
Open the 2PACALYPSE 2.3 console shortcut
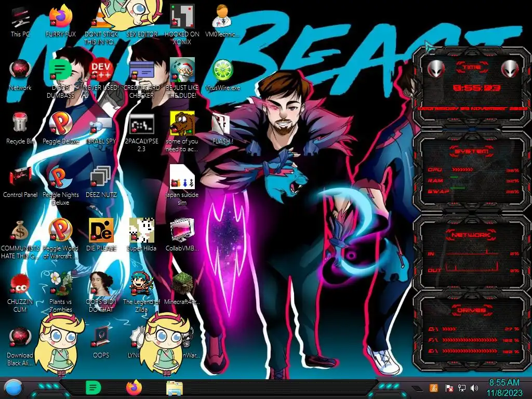[x=141, y=133]
